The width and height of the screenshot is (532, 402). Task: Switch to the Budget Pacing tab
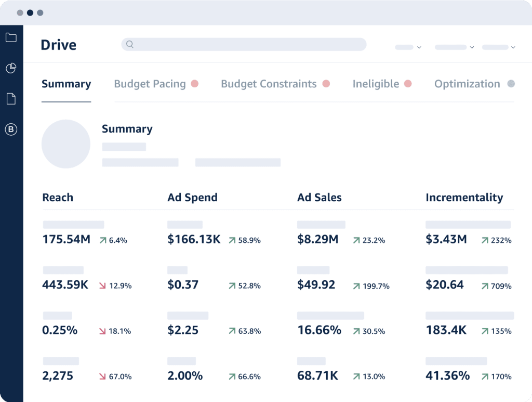pos(150,84)
